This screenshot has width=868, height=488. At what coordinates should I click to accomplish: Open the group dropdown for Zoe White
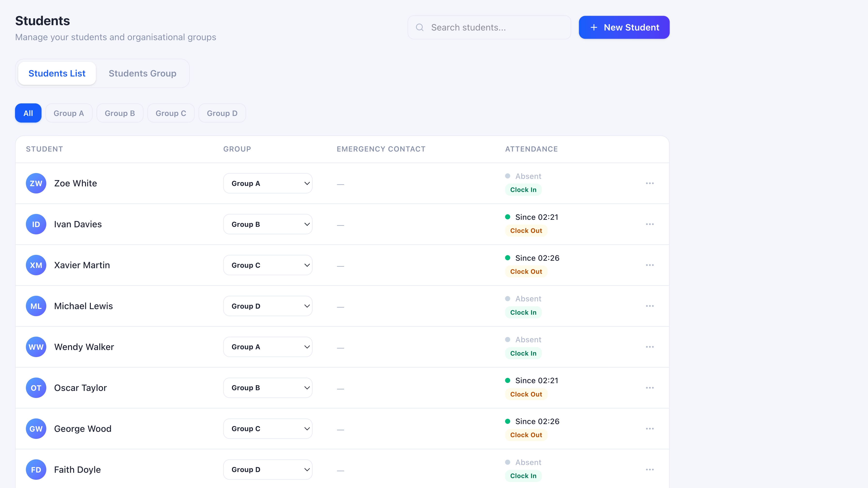268,183
